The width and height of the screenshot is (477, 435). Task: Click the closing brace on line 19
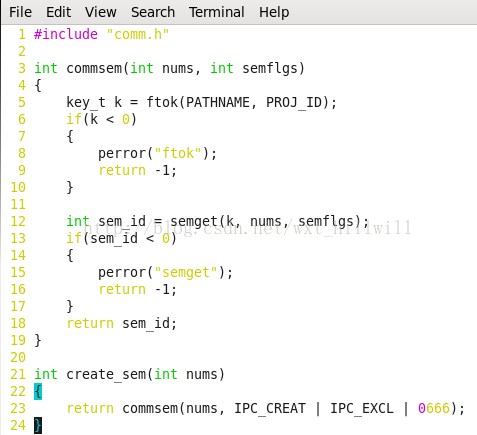coord(38,340)
